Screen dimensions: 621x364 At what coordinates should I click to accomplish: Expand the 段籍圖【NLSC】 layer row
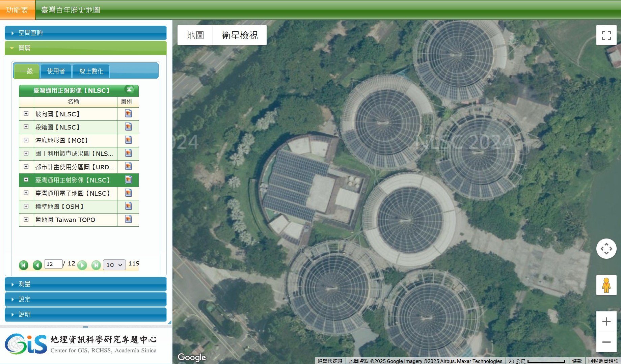(26, 127)
